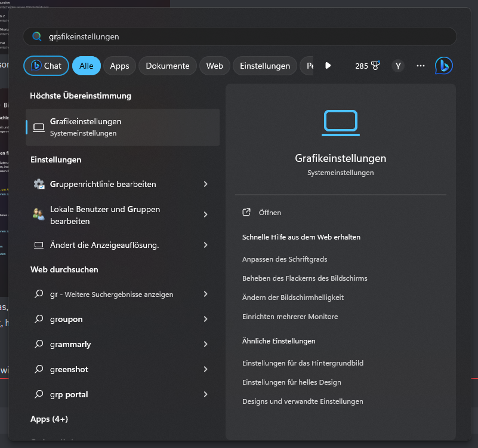
Task: Expand the gr web result chevron
Action: [205, 294]
